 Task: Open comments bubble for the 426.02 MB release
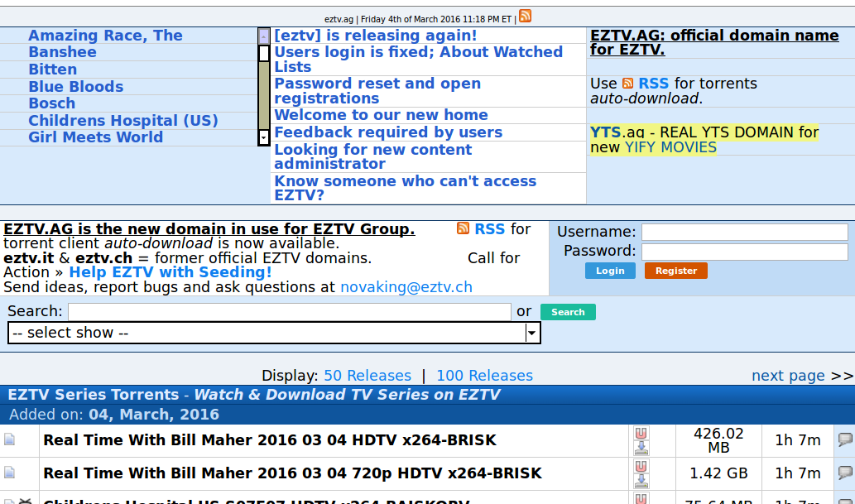pos(845,439)
